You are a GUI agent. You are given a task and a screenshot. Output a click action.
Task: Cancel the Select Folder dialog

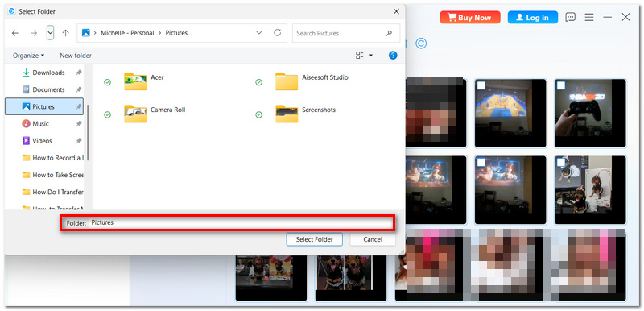[373, 239]
